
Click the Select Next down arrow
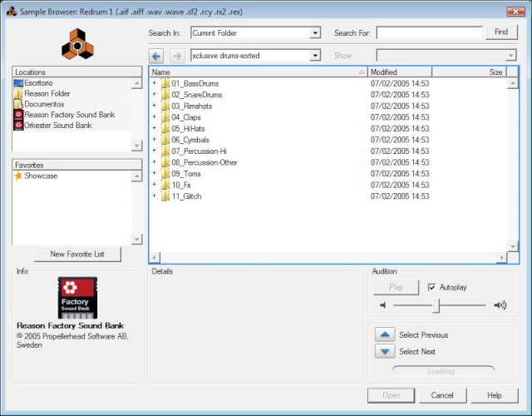click(x=385, y=351)
